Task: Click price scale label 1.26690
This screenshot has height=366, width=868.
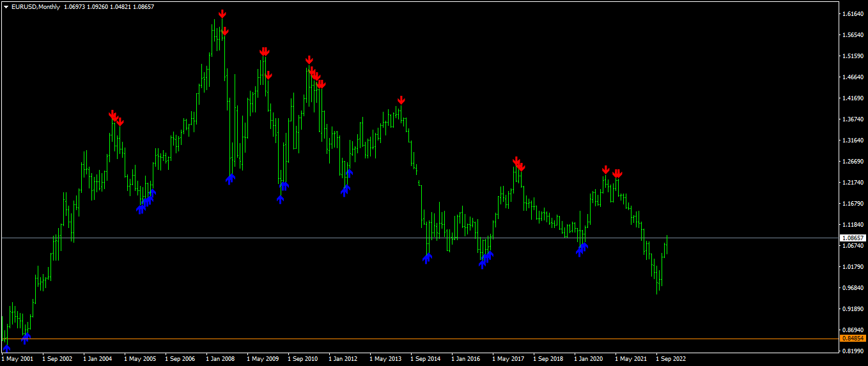Action: coord(853,162)
